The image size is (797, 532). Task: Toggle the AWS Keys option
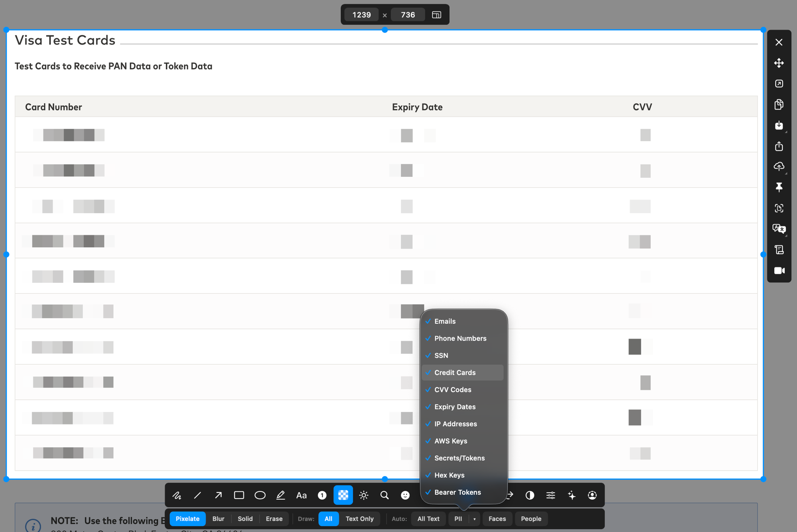pyautogui.click(x=463, y=441)
